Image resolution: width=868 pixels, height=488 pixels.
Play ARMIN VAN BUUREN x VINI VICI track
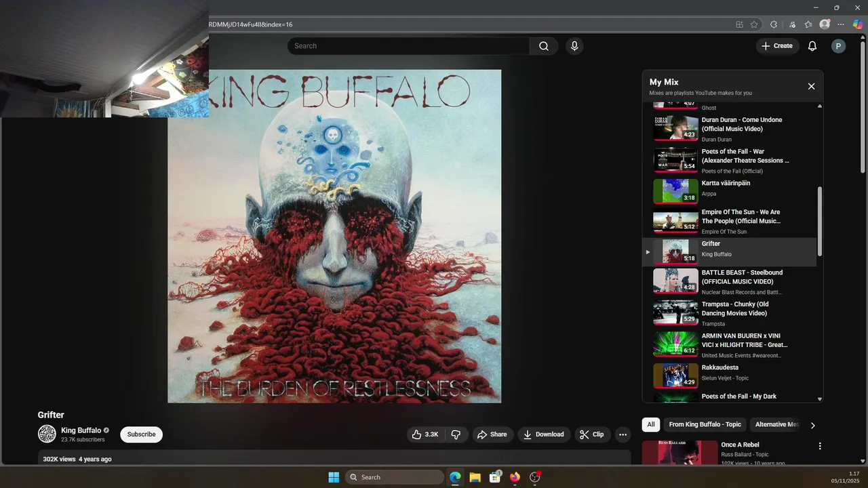730,346
